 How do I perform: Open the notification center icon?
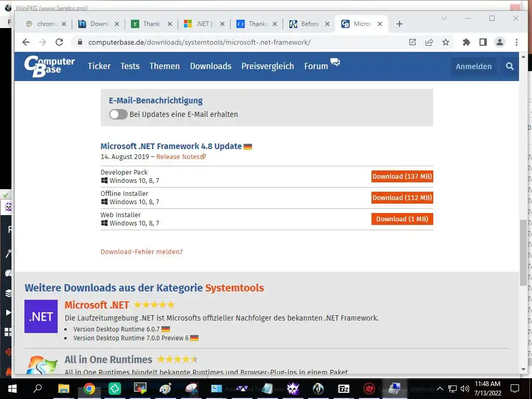(x=515, y=389)
